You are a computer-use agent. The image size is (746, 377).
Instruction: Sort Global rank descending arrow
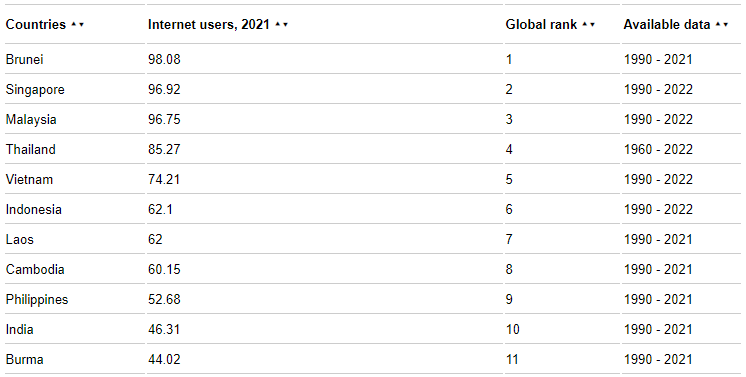592,25
